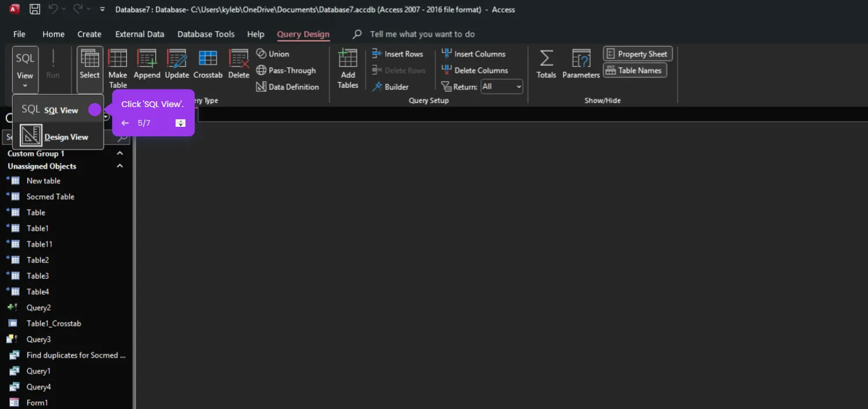The width and height of the screenshot is (868, 409).
Task: Click the Parameters icon
Action: point(580,64)
